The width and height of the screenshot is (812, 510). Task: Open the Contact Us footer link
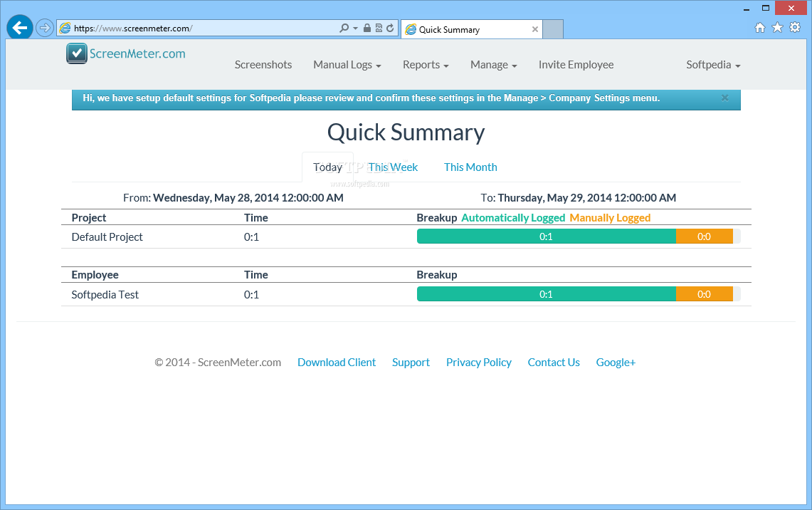coord(554,363)
